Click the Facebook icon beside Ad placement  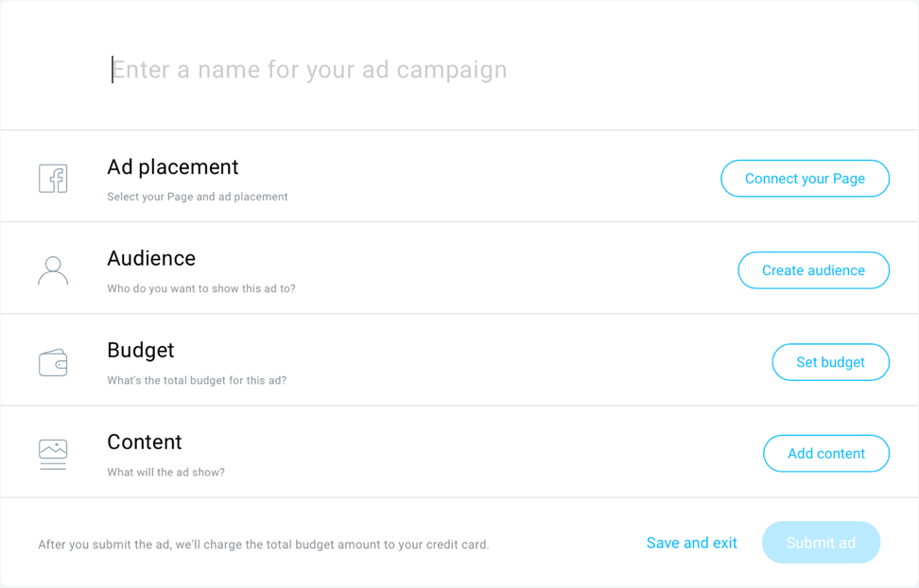pyautogui.click(x=53, y=179)
